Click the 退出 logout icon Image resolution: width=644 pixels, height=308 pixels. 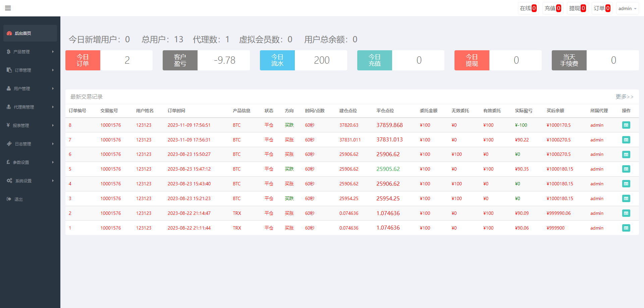(x=9, y=199)
